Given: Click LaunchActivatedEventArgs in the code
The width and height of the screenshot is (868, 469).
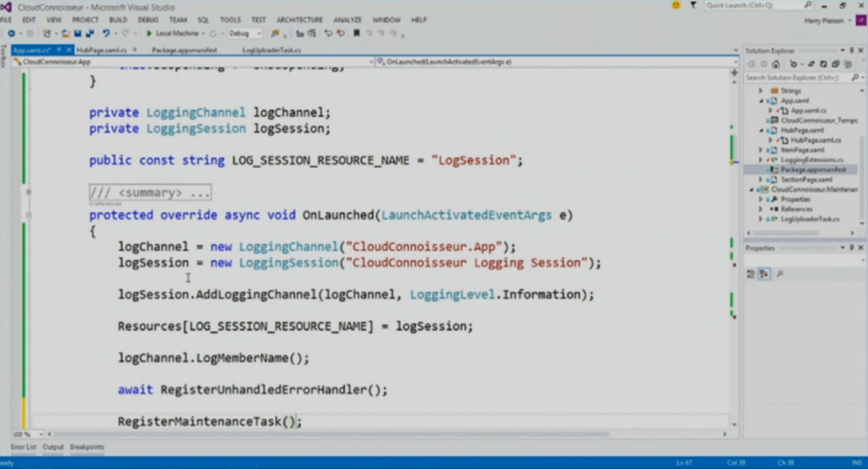Looking at the screenshot, I should pos(466,215).
